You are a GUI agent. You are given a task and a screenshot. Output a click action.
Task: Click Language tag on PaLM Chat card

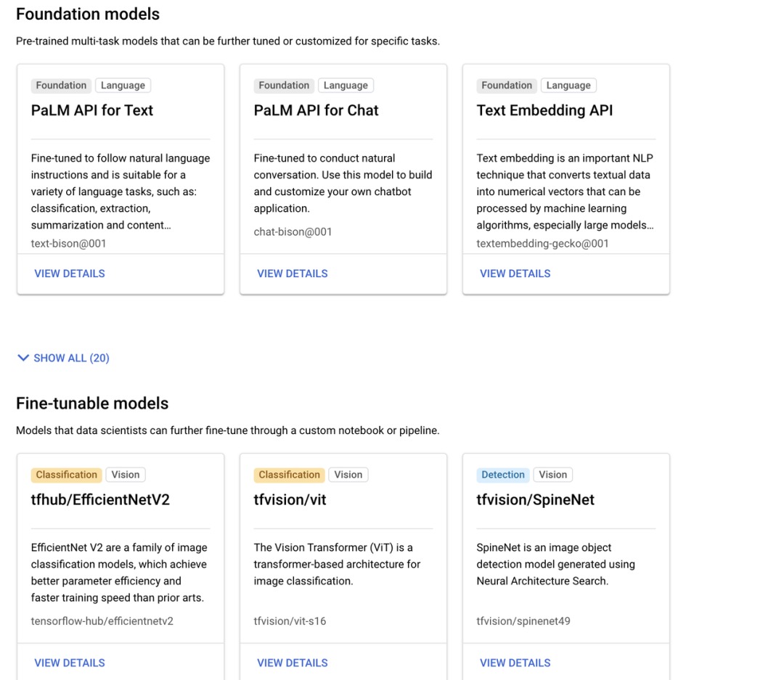346,86
